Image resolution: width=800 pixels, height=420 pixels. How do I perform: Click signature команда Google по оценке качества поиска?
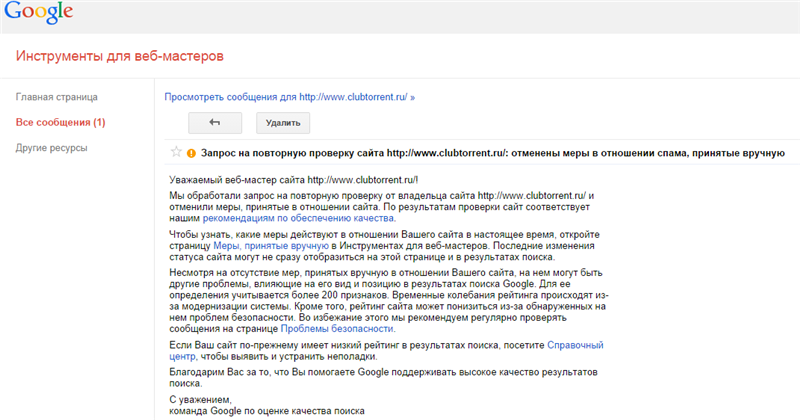click(267, 411)
